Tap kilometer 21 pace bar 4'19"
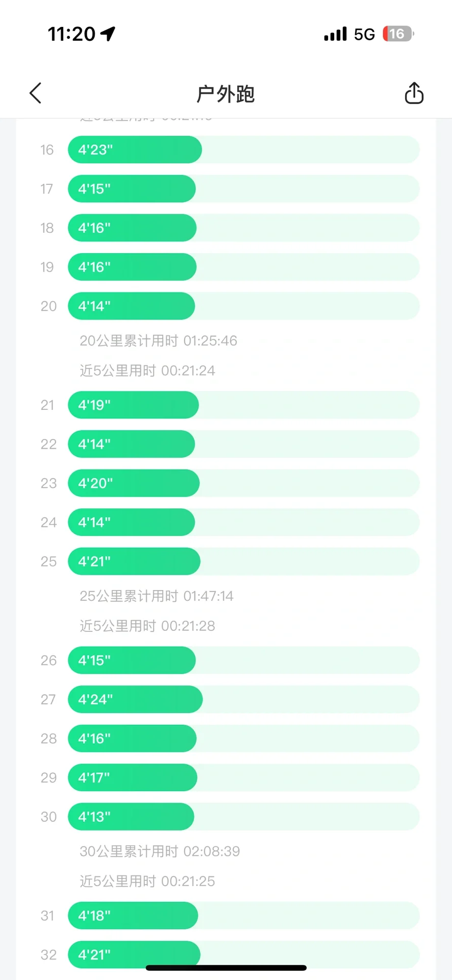The width and height of the screenshot is (452, 980). pos(133,405)
